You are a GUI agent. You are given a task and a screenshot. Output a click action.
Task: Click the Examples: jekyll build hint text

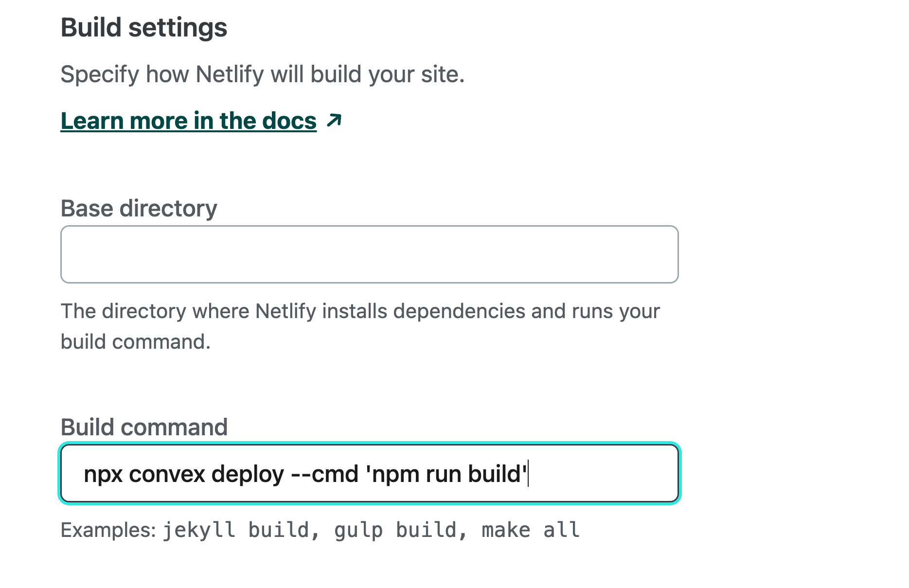(320, 530)
